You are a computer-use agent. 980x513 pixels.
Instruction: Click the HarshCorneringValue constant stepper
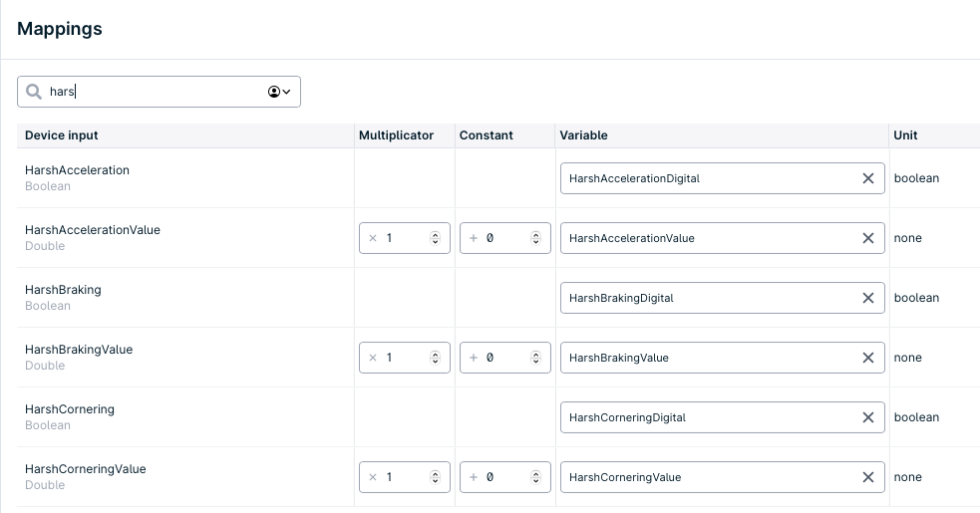535,477
